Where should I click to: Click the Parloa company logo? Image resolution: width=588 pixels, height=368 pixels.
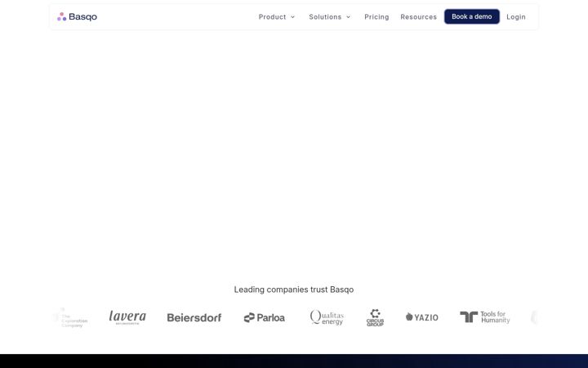(265, 317)
